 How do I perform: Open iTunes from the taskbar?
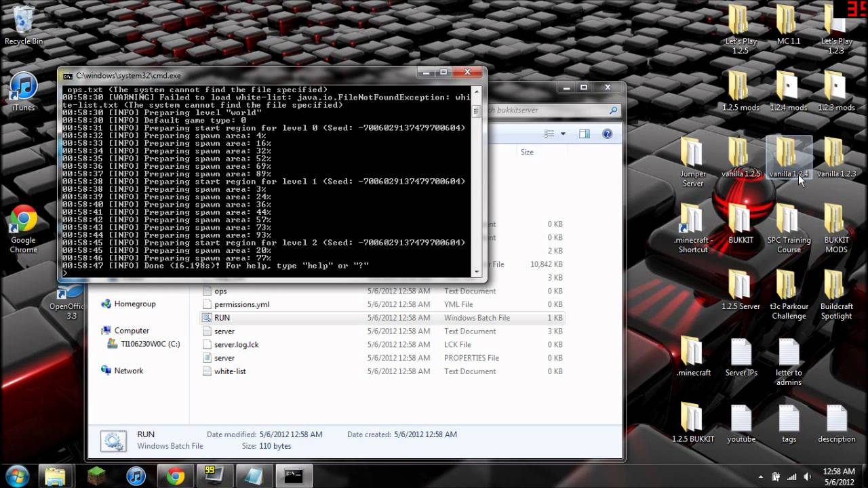(136, 476)
